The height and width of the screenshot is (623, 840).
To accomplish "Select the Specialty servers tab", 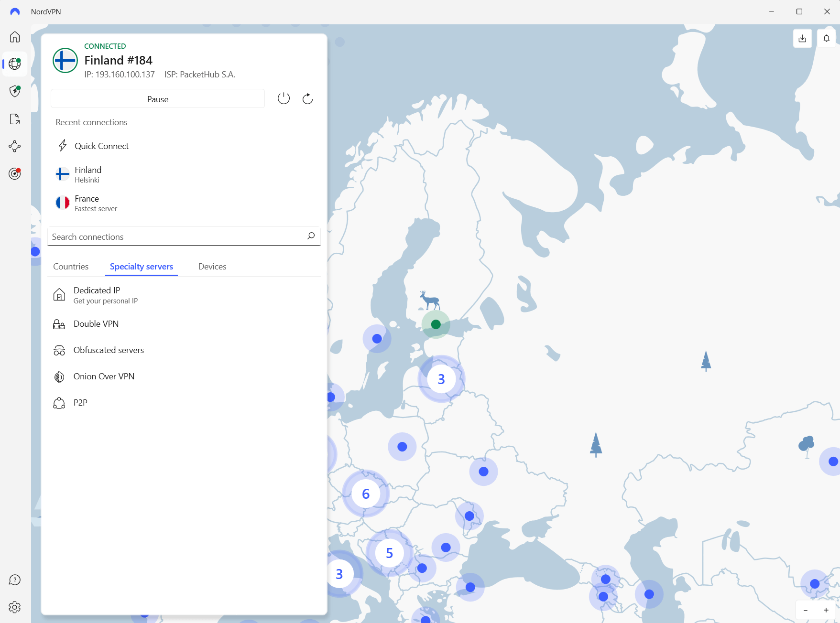I will [x=142, y=267].
